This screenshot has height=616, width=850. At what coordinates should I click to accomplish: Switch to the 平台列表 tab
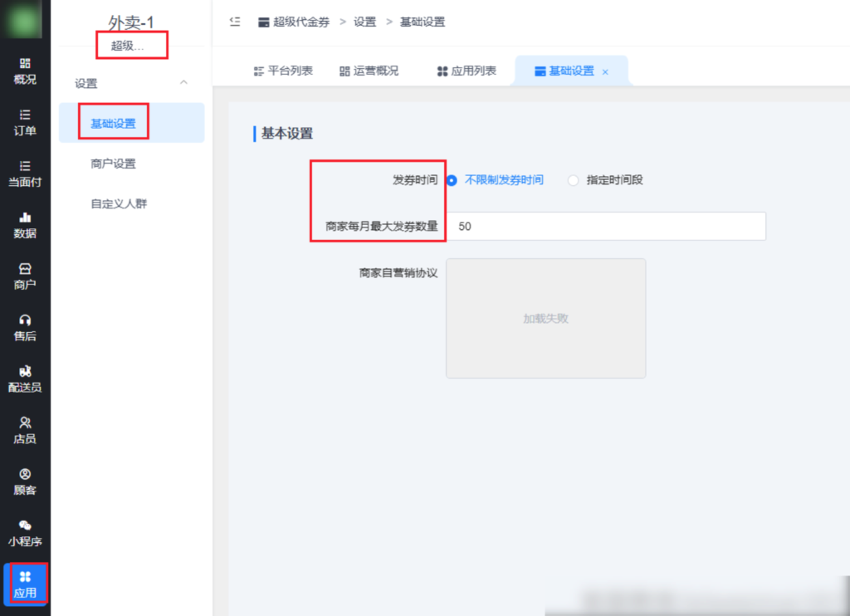tap(283, 71)
